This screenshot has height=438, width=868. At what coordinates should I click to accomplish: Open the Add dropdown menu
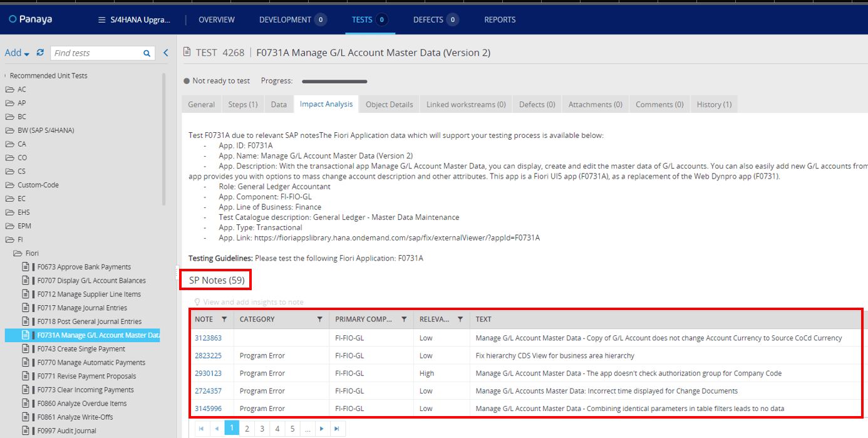pos(18,53)
